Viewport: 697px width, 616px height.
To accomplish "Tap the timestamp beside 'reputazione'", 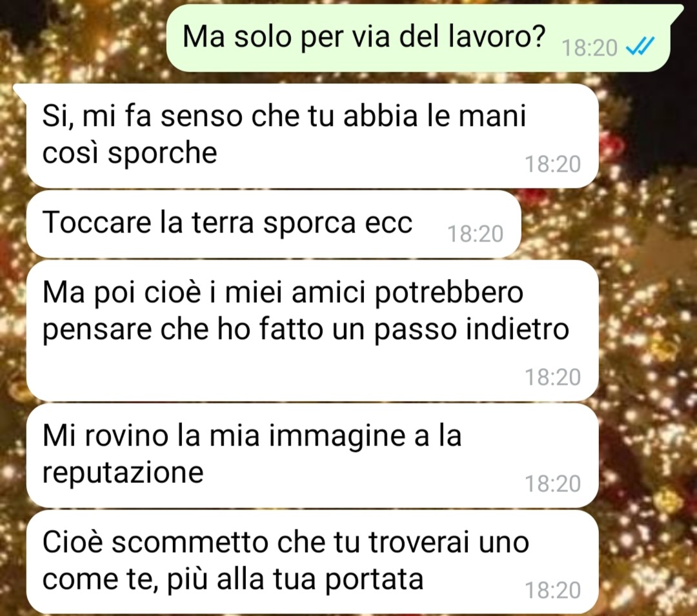I will point(552,484).
